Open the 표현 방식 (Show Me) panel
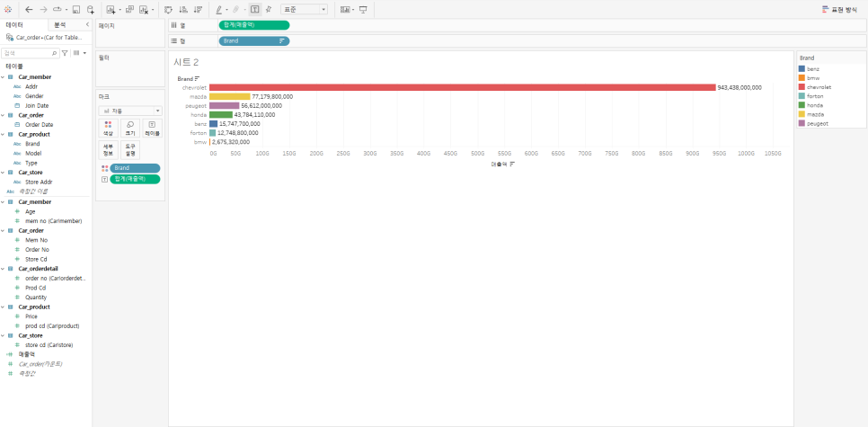Screen dimensions: 868x427 click(839, 9)
